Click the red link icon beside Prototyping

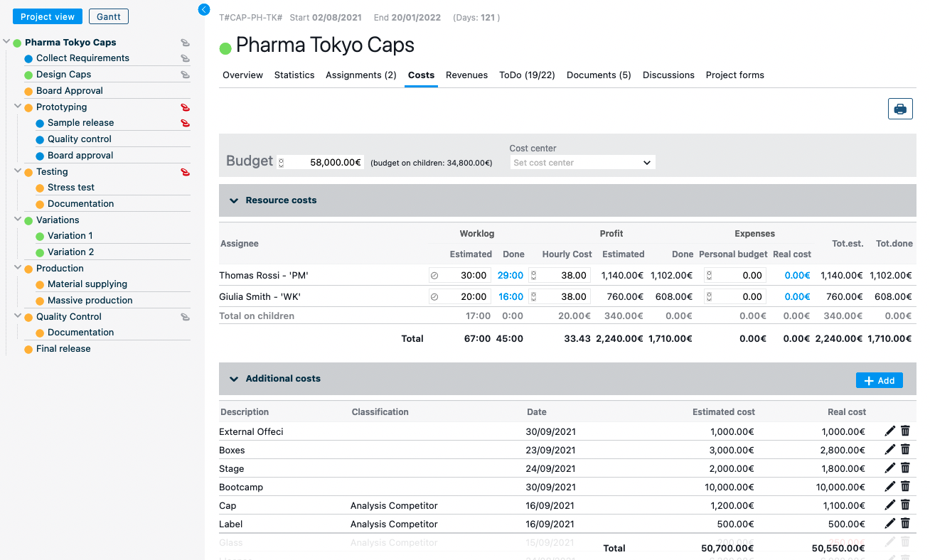[185, 107]
